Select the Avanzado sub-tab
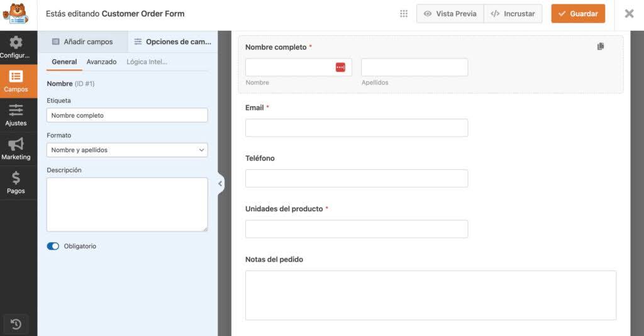This screenshot has width=644, height=336. [101, 62]
